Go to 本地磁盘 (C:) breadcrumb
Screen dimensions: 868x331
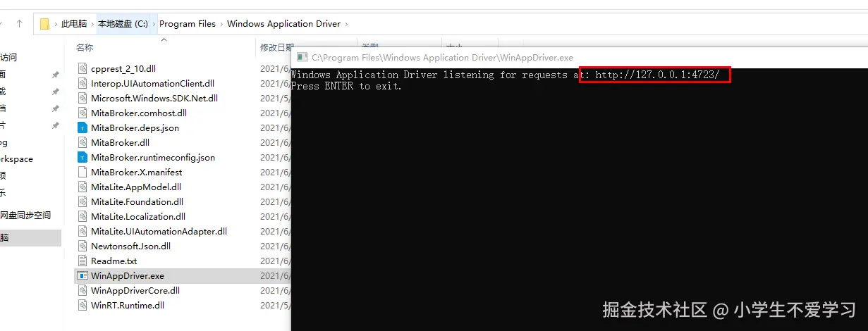[x=123, y=24]
